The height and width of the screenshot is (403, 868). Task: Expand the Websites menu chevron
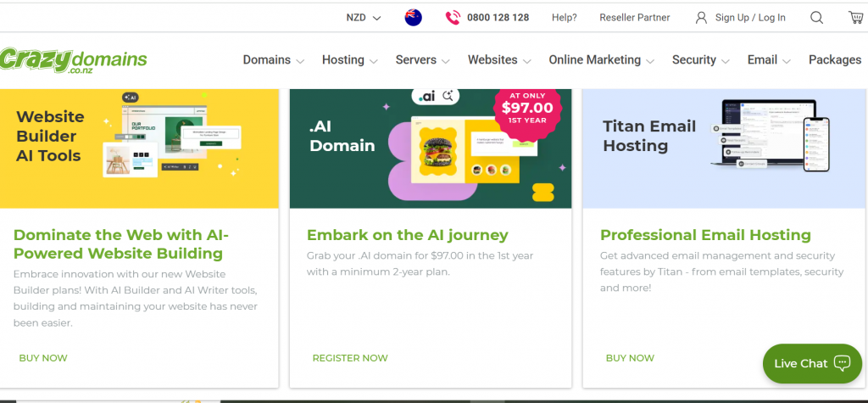click(527, 61)
